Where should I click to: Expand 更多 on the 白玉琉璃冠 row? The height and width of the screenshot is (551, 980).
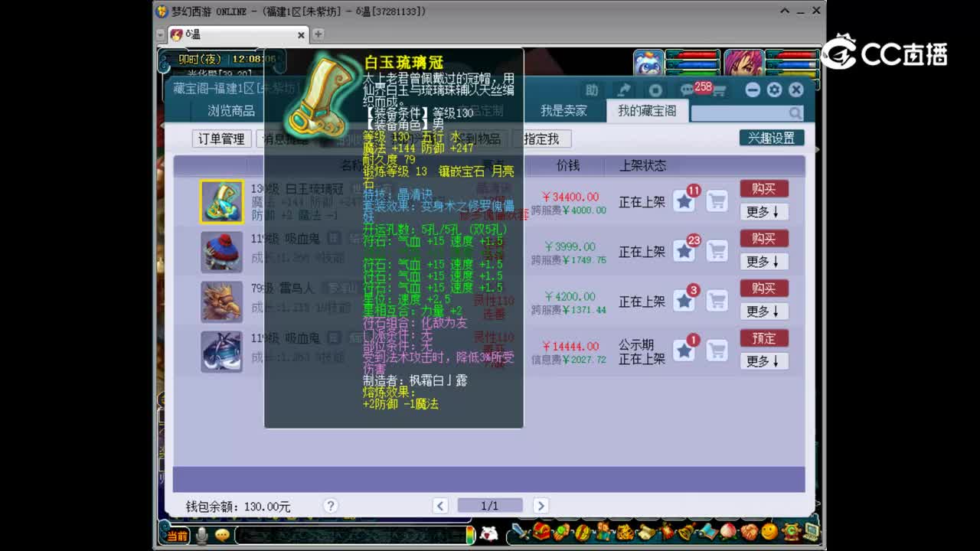pos(764,212)
